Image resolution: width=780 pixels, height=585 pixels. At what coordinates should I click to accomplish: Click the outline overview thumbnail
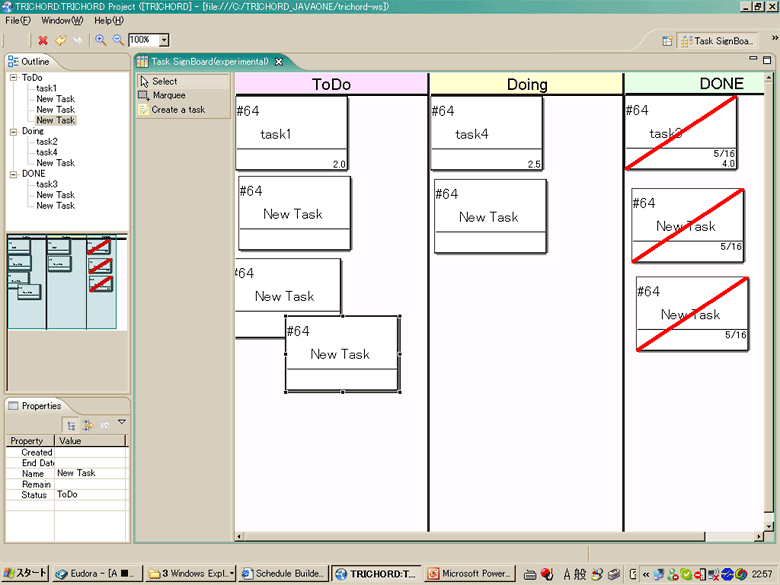point(67,282)
